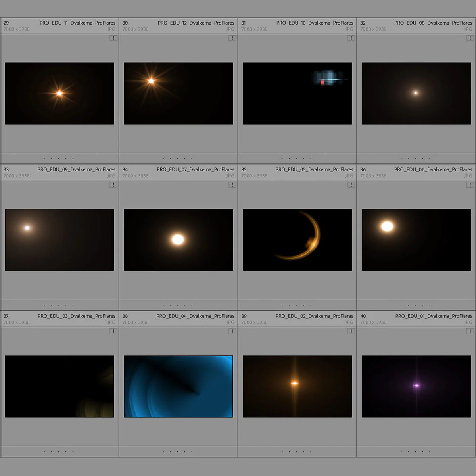The image size is (476, 476).
Task: Click the rating dots under PRO_EDU_03
Action: click(59, 452)
